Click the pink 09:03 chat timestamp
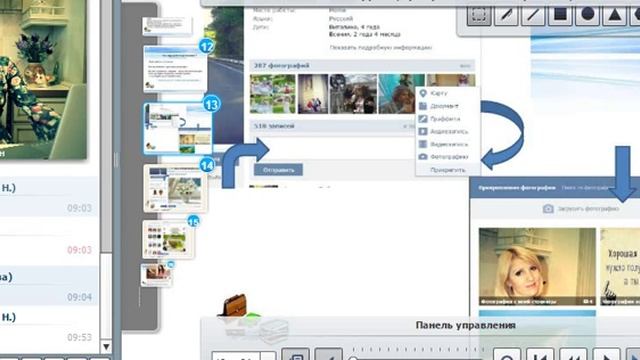Image resolution: width=640 pixels, height=360 pixels. tap(79, 249)
